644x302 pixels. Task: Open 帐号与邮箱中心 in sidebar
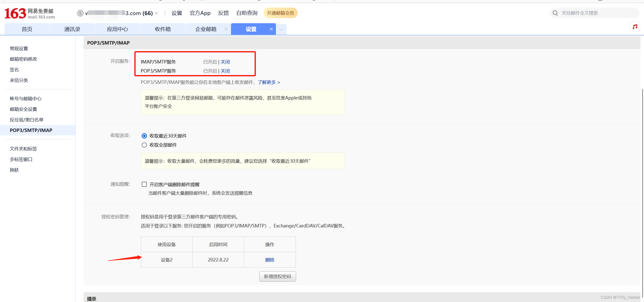(x=26, y=99)
